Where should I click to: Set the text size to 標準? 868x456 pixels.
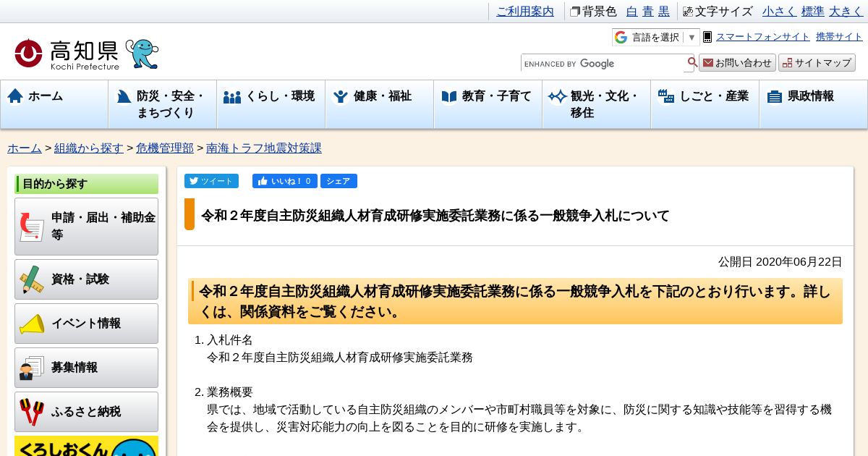click(813, 11)
